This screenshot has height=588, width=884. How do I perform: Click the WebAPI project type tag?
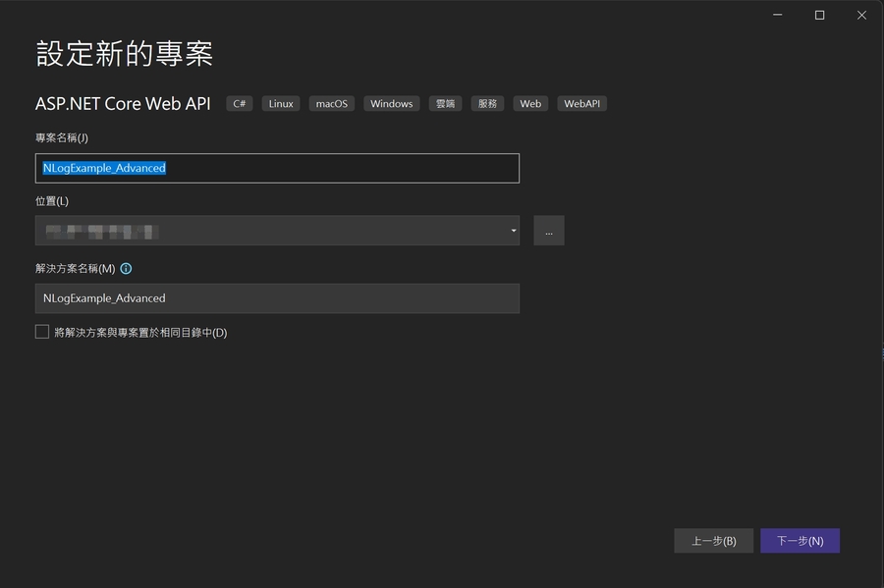[x=581, y=103]
